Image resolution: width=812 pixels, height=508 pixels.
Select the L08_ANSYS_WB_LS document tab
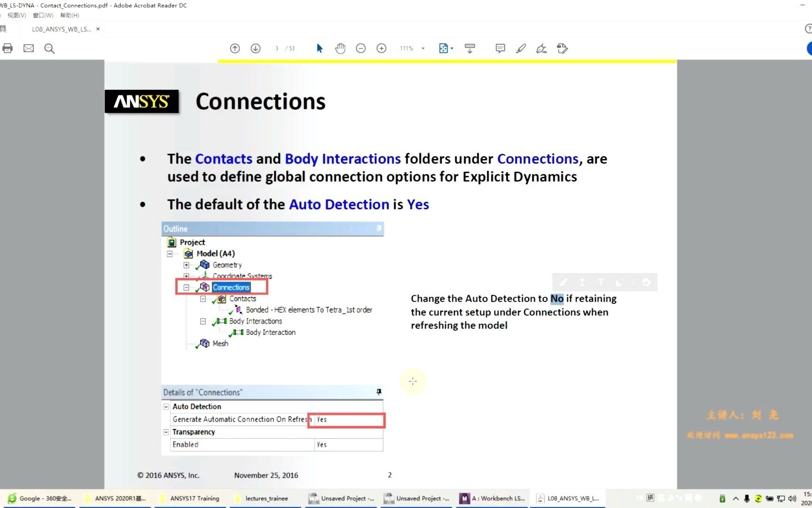coord(61,29)
